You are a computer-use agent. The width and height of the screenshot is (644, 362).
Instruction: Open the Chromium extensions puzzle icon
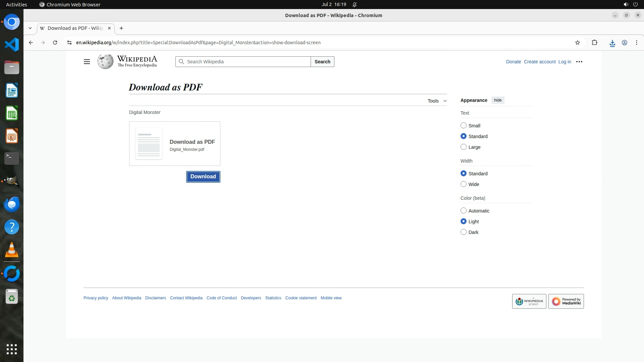(x=594, y=43)
